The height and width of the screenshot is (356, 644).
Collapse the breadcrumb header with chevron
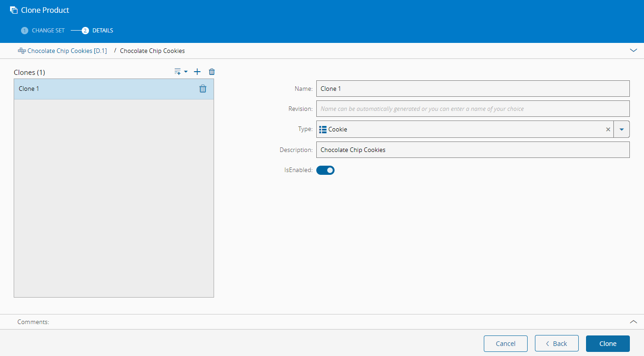[x=633, y=51]
